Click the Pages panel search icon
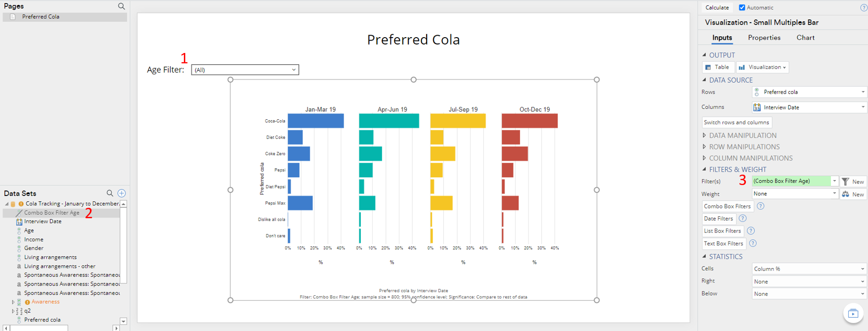This screenshot has width=868, height=331. (121, 6)
